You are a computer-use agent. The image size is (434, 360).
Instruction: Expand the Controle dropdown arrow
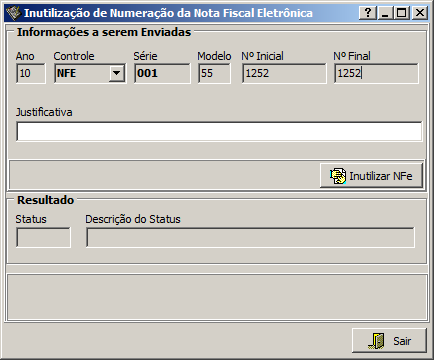pos(117,73)
